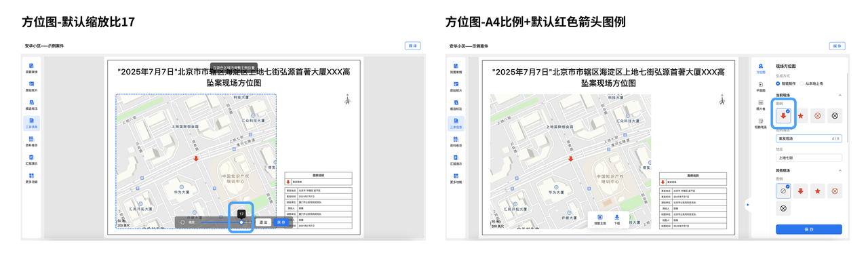Click the red arrow marker on left map
Screen dimensions: 868x255
(x=197, y=159)
